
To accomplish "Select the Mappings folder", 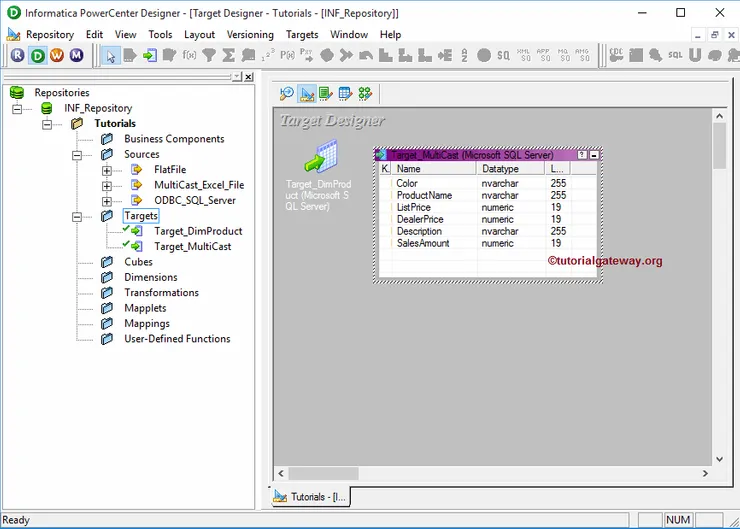I will point(147,323).
